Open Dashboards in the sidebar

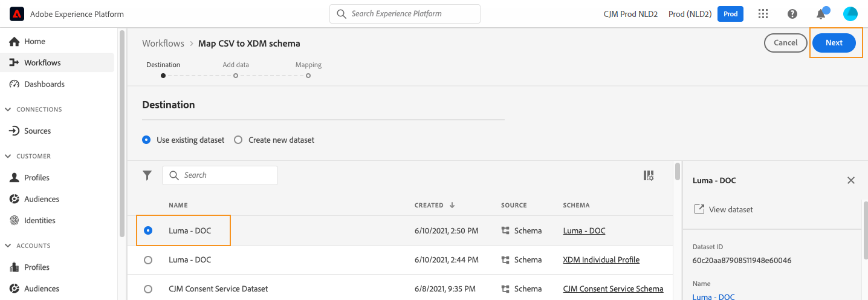pos(44,84)
